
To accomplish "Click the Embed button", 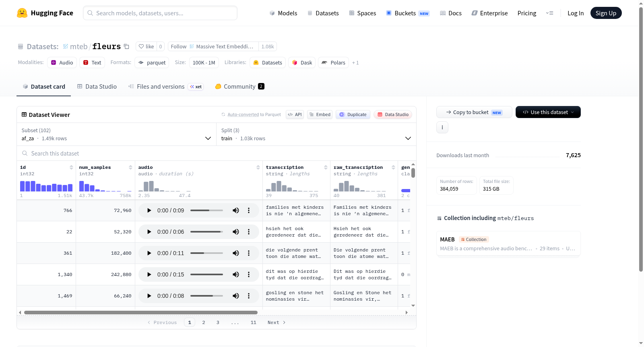I will click(x=320, y=114).
